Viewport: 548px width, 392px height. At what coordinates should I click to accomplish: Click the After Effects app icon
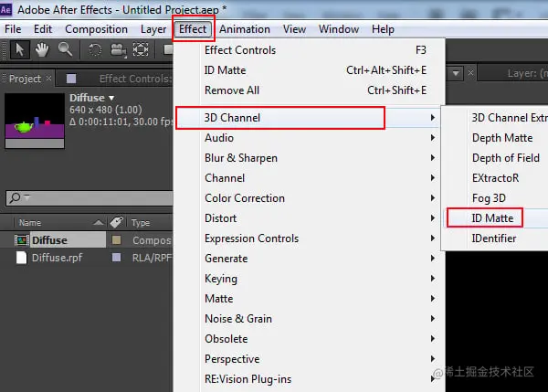[x=6, y=9]
